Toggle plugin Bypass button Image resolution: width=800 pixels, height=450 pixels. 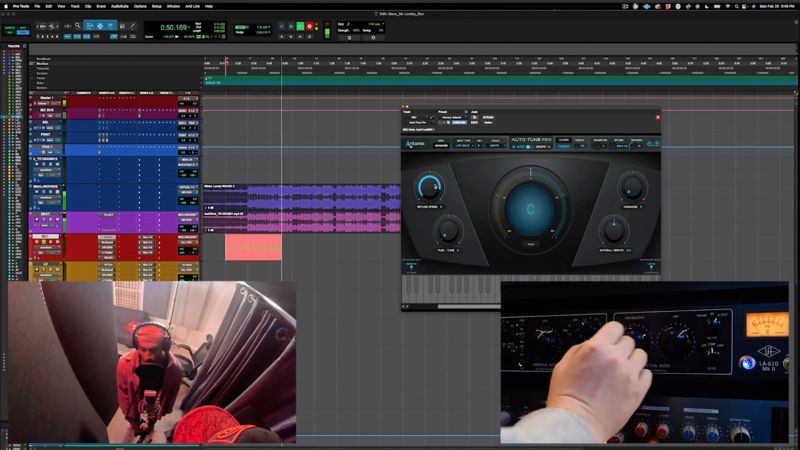(488, 117)
